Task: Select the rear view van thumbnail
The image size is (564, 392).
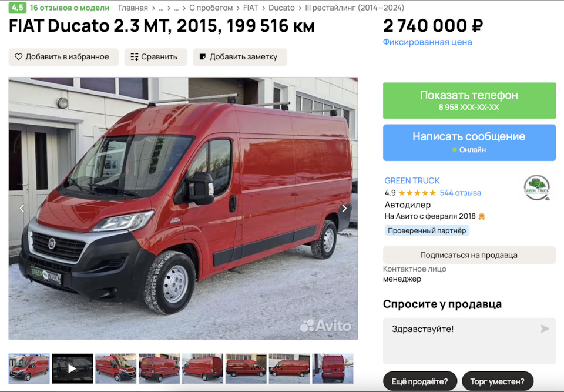Action: (x=333, y=368)
